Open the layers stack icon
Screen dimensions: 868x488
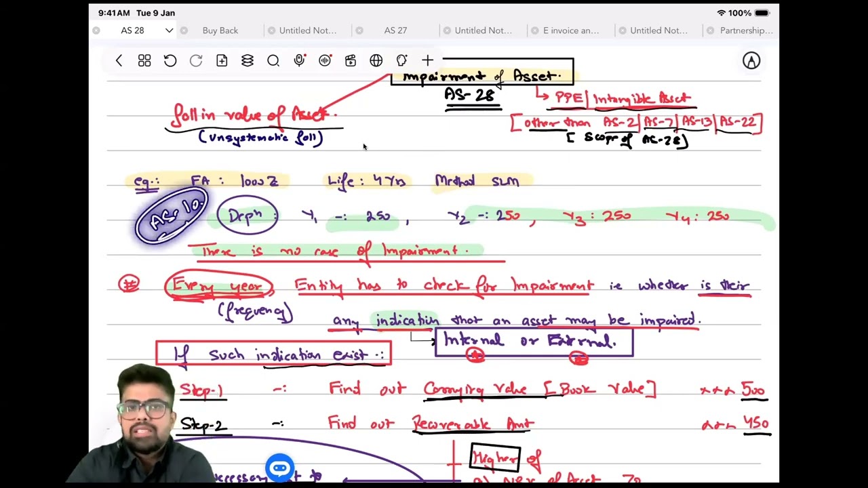coord(248,61)
